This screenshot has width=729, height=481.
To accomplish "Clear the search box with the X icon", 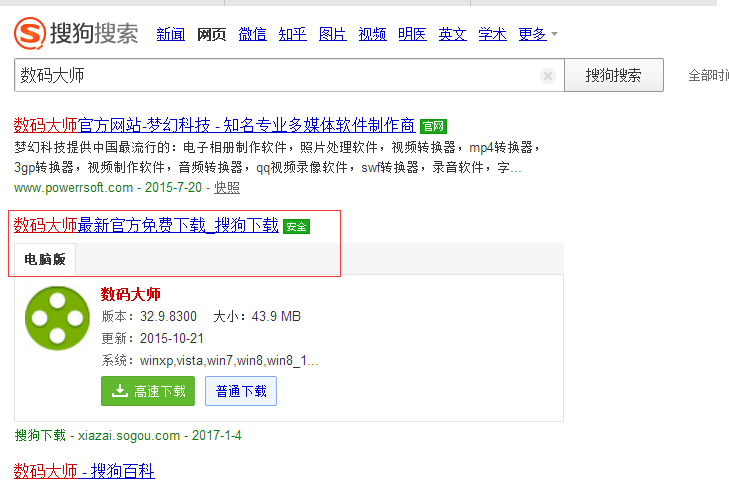I will coord(548,75).
